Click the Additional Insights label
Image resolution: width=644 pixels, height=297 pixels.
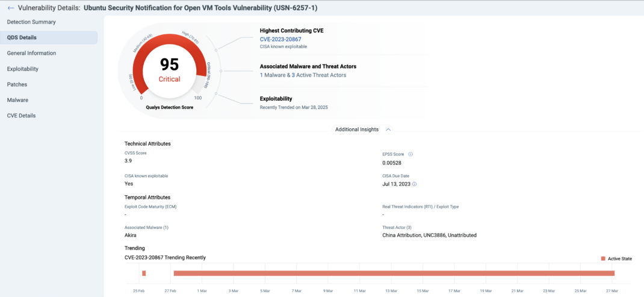point(356,130)
